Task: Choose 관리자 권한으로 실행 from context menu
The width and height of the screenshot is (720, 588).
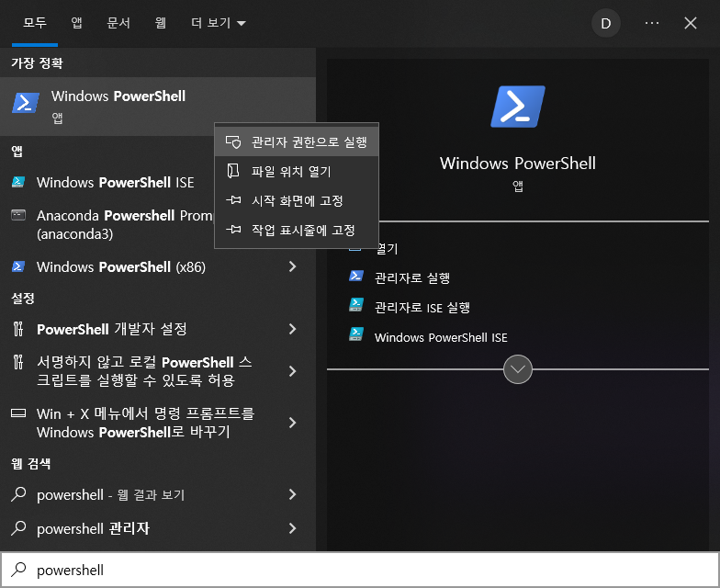Action: pyautogui.click(x=297, y=141)
